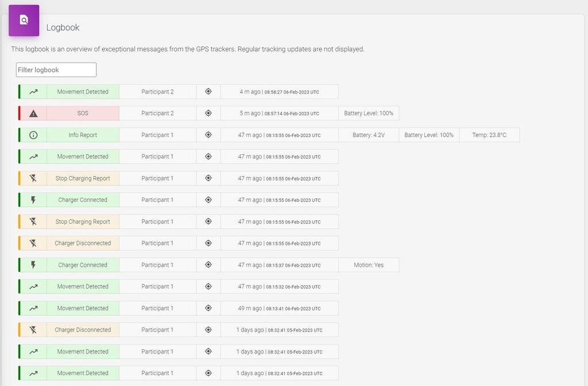
Task: Select the Info Report circled-i icon
Action: pyautogui.click(x=33, y=135)
